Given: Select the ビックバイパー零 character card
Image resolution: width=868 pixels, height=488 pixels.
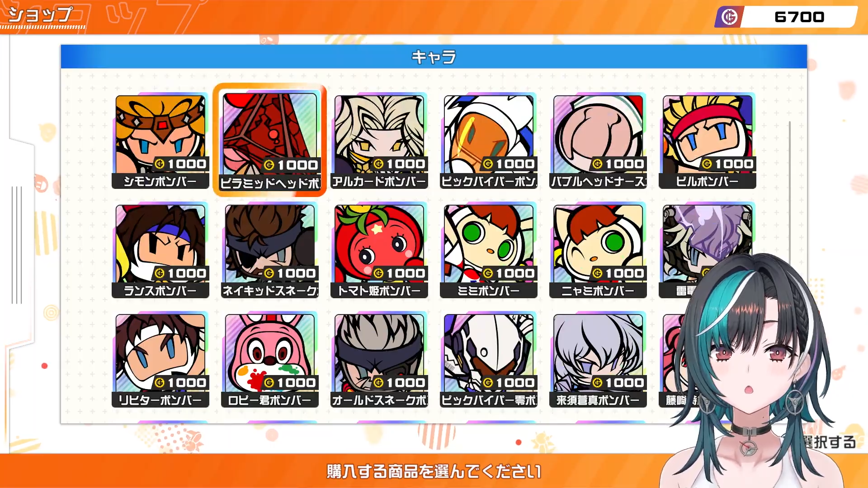Looking at the screenshot, I should (489, 360).
